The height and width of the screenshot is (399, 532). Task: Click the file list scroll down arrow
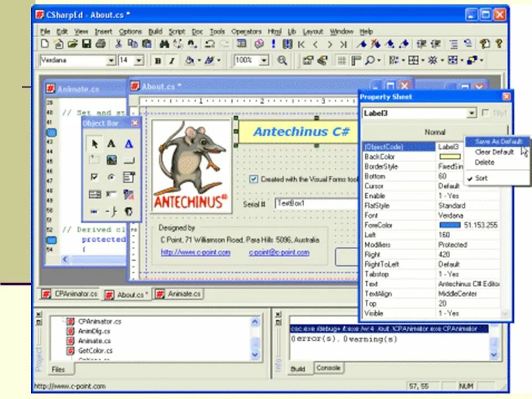[x=255, y=355]
